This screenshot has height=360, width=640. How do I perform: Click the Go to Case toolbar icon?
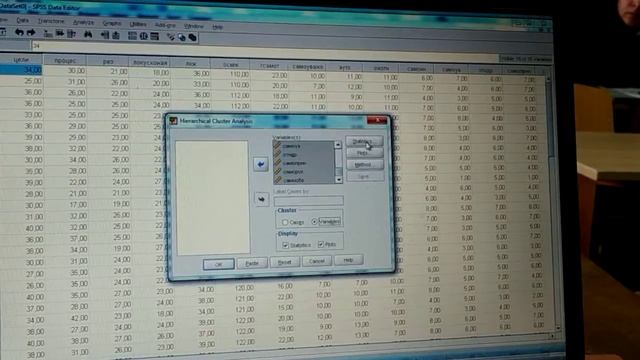point(48,34)
